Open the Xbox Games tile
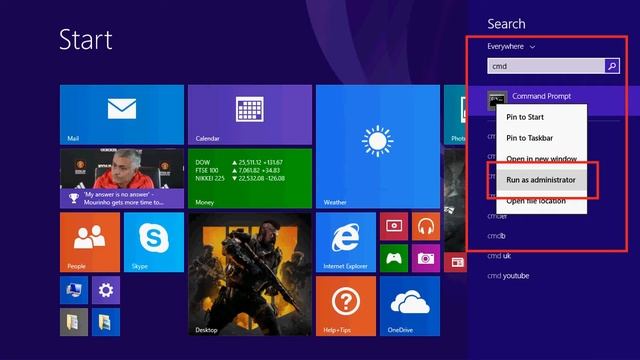The height and width of the screenshot is (360, 640). coord(394,258)
